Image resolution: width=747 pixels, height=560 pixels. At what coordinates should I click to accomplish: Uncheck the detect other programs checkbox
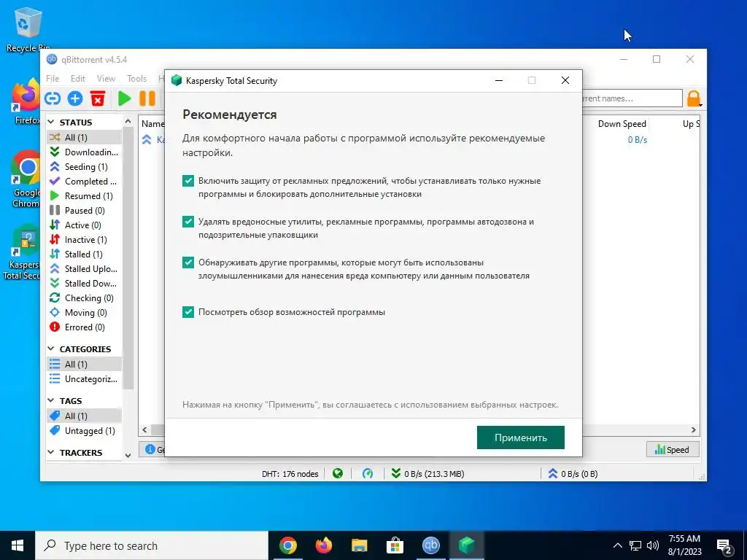click(188, 262)
